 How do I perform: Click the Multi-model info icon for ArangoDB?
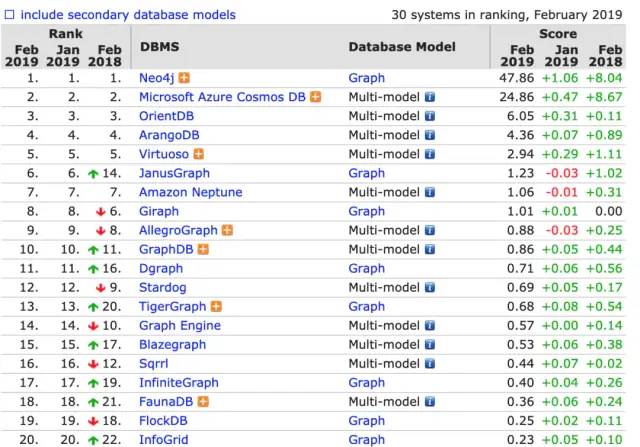pyautogui.click(x=430, y=135)
